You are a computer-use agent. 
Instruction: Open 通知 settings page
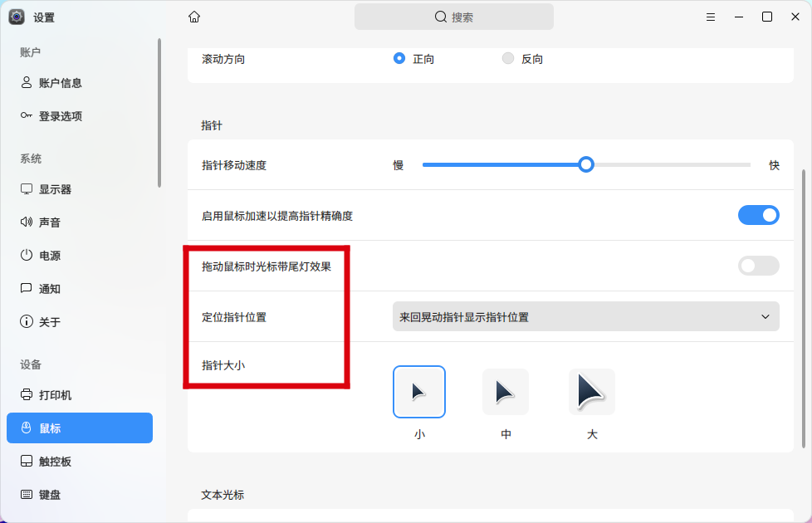tap(80, 289)
